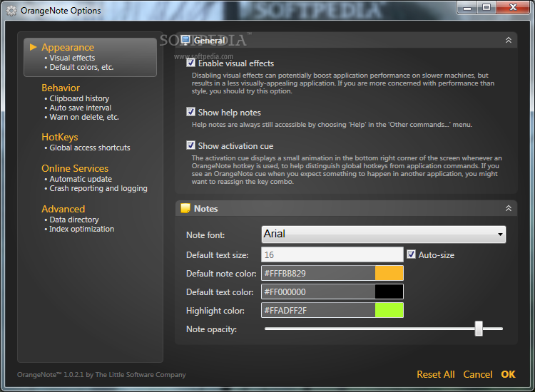Collapse the General section with chevron
535x392 pixels.
(509, 40)
